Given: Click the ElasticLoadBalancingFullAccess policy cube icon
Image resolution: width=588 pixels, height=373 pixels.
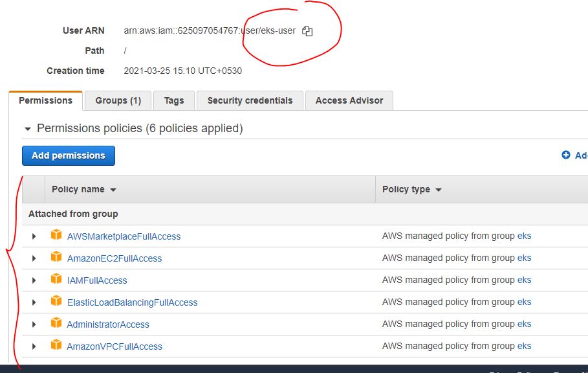Looking at the screenshot, I should [56, 302].
